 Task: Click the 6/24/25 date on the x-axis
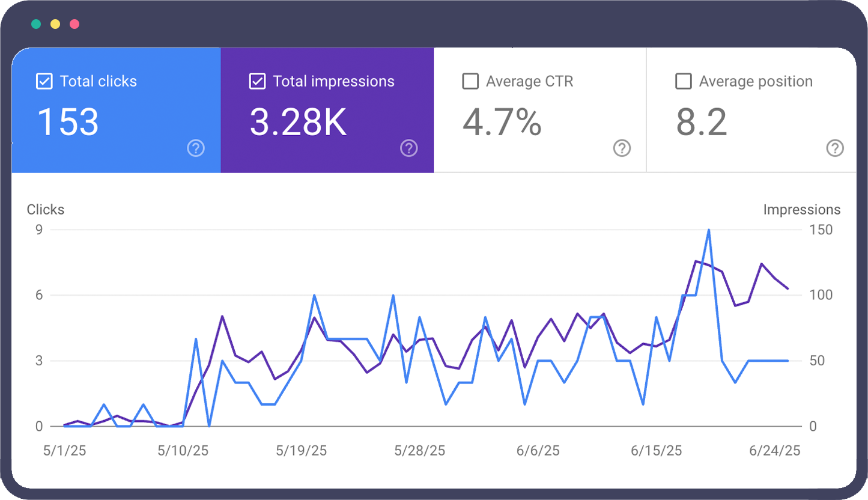click(775, 451)
